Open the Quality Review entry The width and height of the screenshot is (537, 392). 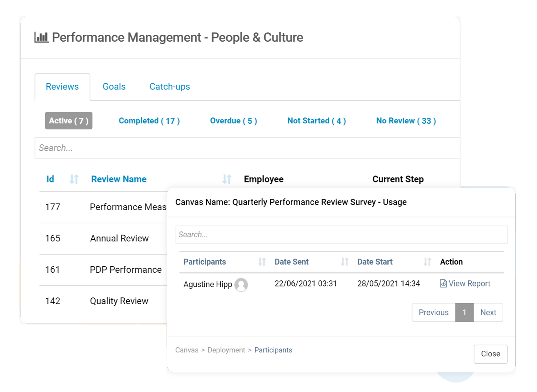click(119, 301)
